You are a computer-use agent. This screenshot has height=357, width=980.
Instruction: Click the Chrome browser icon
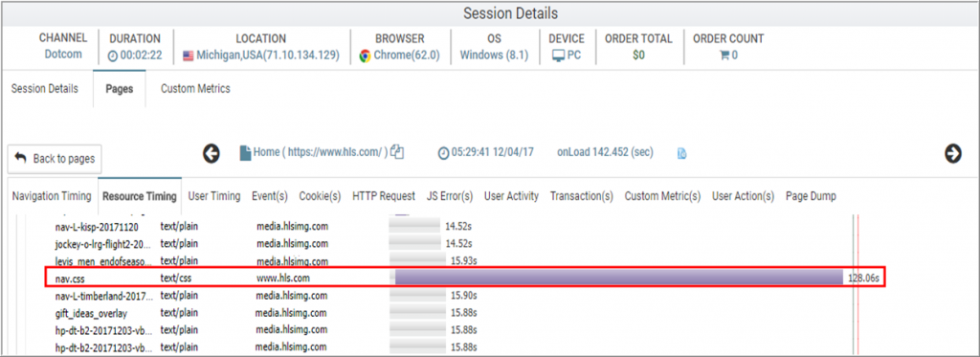click(x=365, y=56)
